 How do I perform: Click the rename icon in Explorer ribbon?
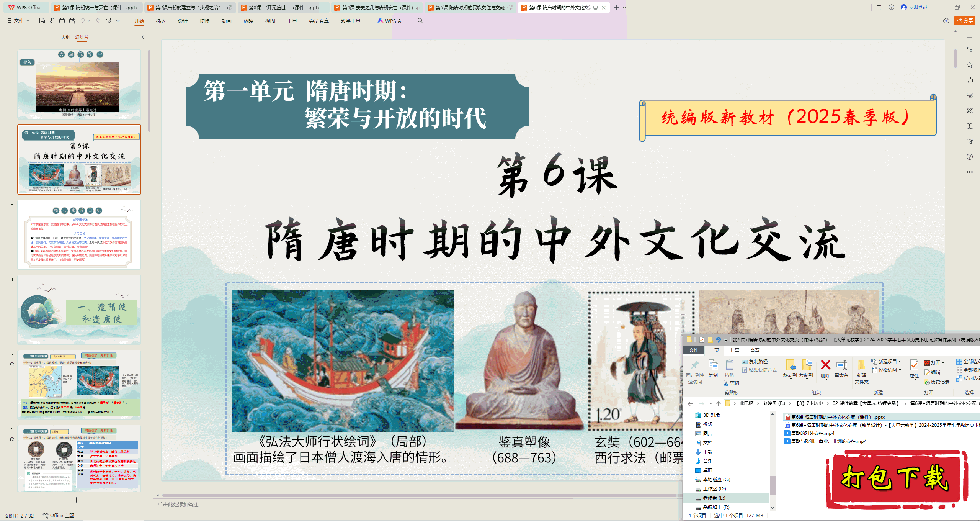[x=841, y=365]
